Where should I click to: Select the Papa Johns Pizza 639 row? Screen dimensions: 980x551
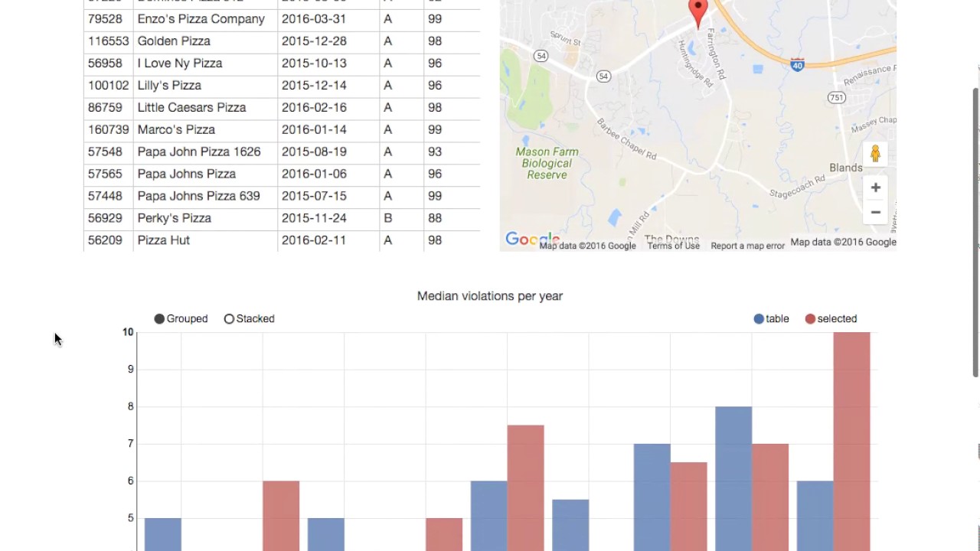pyautogui.click(x=282, y=197)
